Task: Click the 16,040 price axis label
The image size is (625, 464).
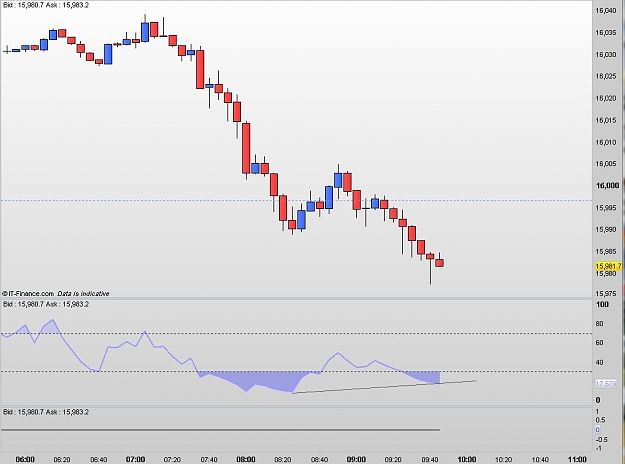Action: pyautogui.click(x=606, y=11)
